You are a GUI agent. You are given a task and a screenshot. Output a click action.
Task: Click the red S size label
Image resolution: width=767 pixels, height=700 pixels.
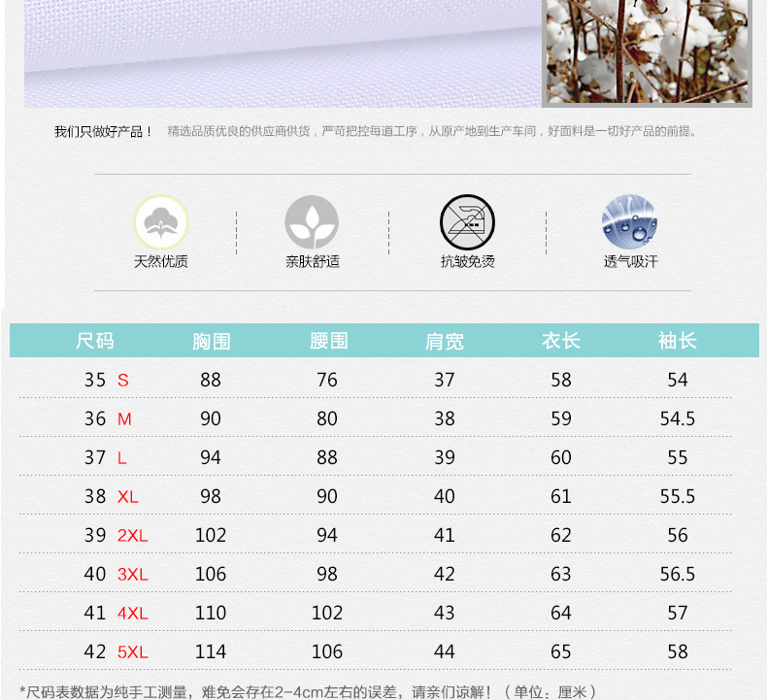click(122, 380)
